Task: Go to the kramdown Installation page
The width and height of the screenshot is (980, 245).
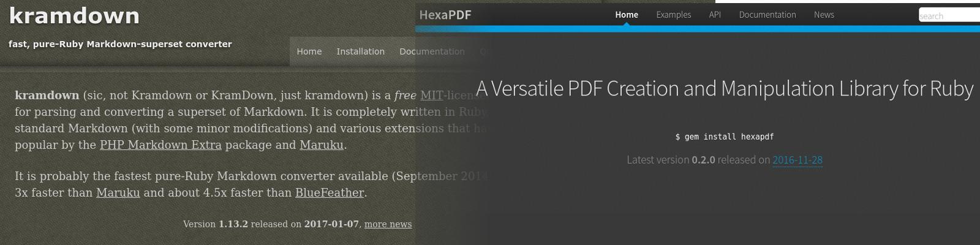Action: (x=360, y=51)
